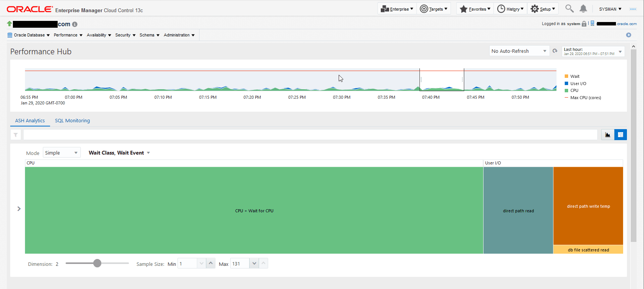The width and height of the screenshot is (644, 289).
Task: Click the User I/O legend blue swatch
Action: tap(566, 84)
